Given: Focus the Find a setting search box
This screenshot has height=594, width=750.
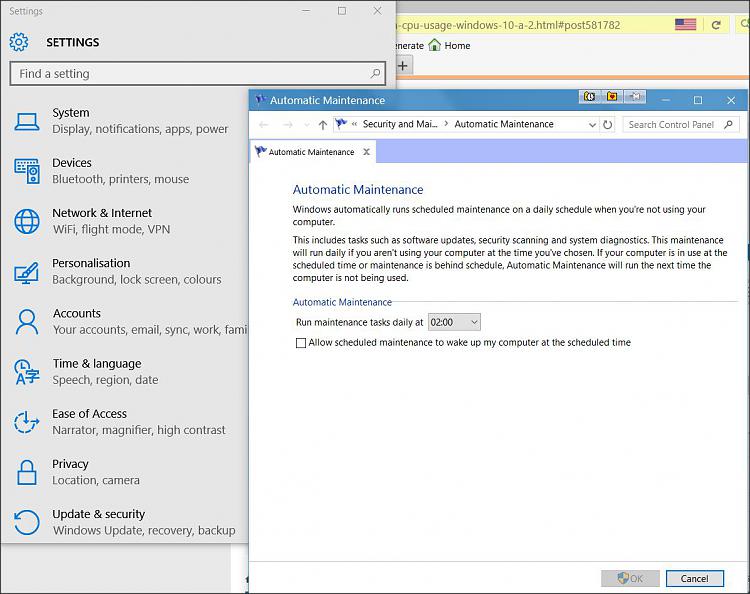Looking at the screenshot, I should click(198, 73).
